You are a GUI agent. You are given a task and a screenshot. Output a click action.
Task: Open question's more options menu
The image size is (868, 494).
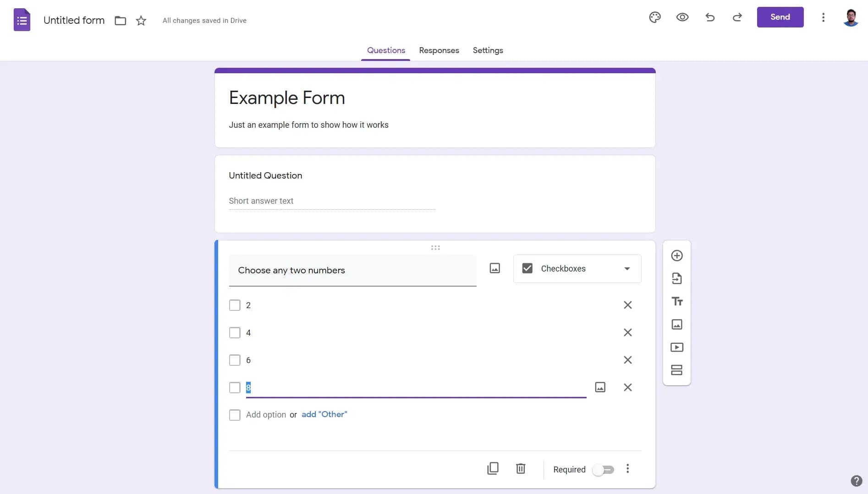point(627,468)
